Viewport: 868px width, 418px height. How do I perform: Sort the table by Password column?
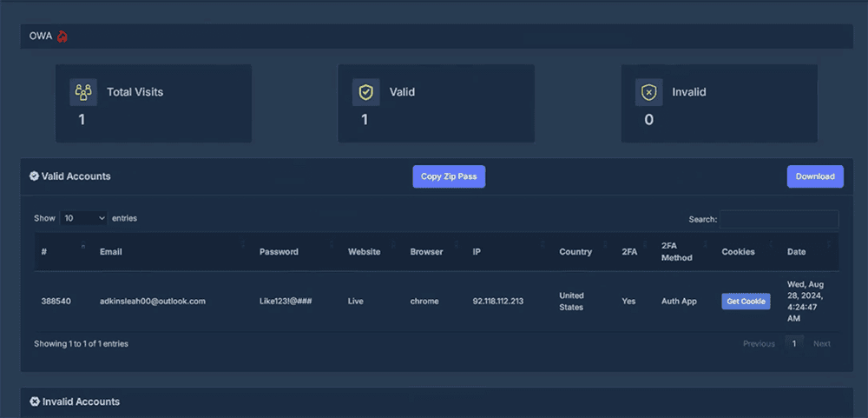[297, 252]
